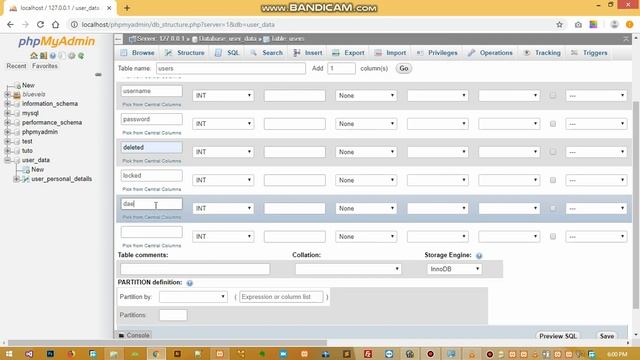Open the table Collation dropdown
The image size is (640, 360).
pyautogui.click(x=348, y=269)
